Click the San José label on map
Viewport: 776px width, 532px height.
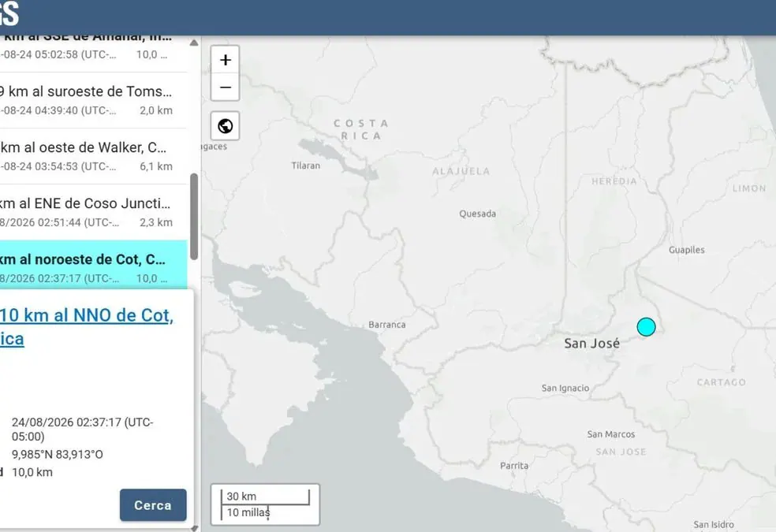tap(592, 343)
